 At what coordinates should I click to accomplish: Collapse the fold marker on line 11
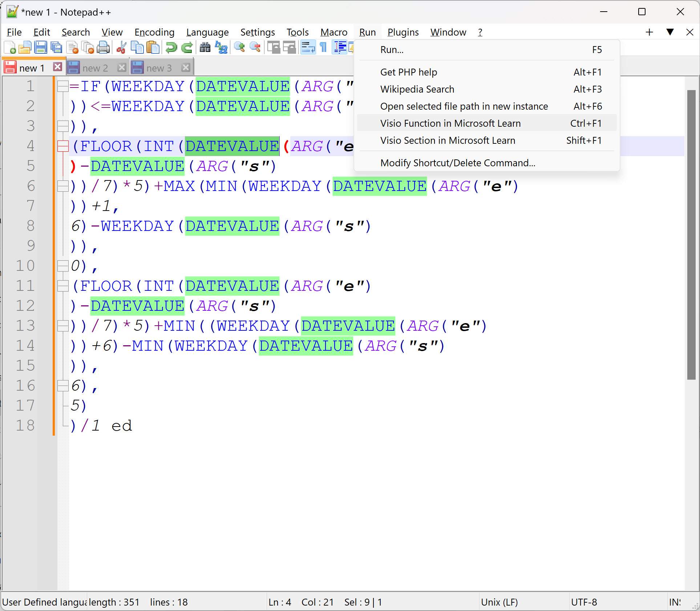(x=62, y=285)
